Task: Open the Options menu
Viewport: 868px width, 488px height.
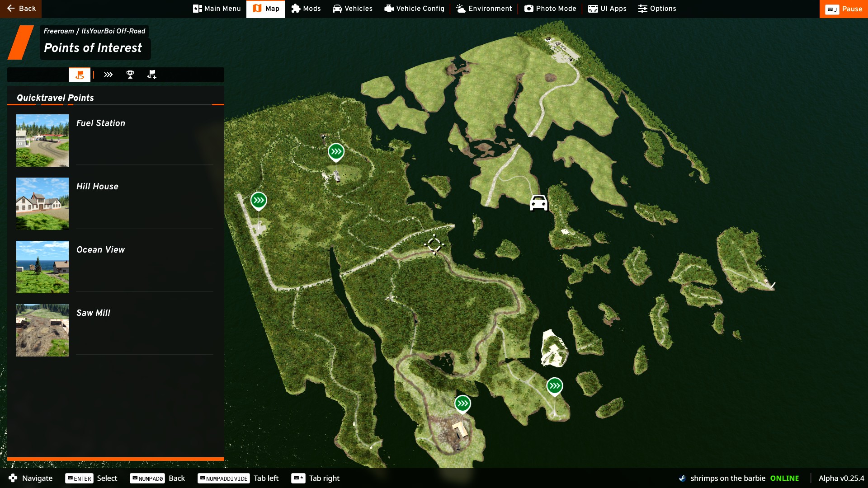Action: [657, 9]
